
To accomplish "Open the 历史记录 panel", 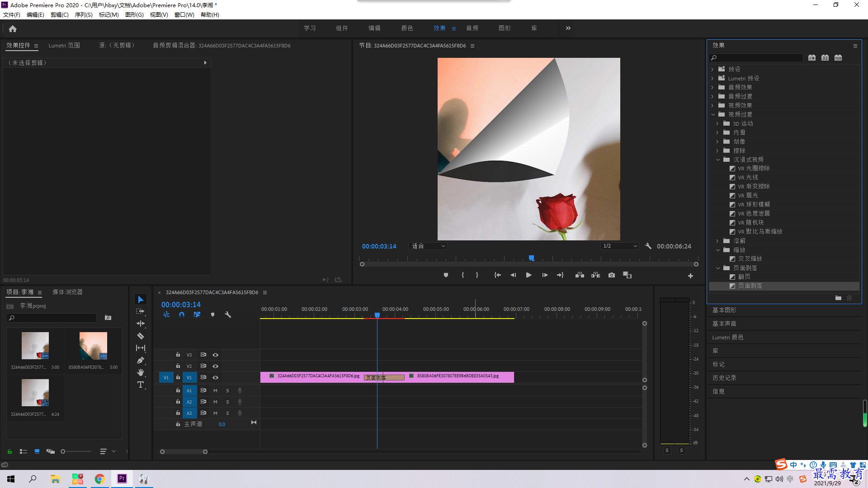I will [x=724, y=378].
